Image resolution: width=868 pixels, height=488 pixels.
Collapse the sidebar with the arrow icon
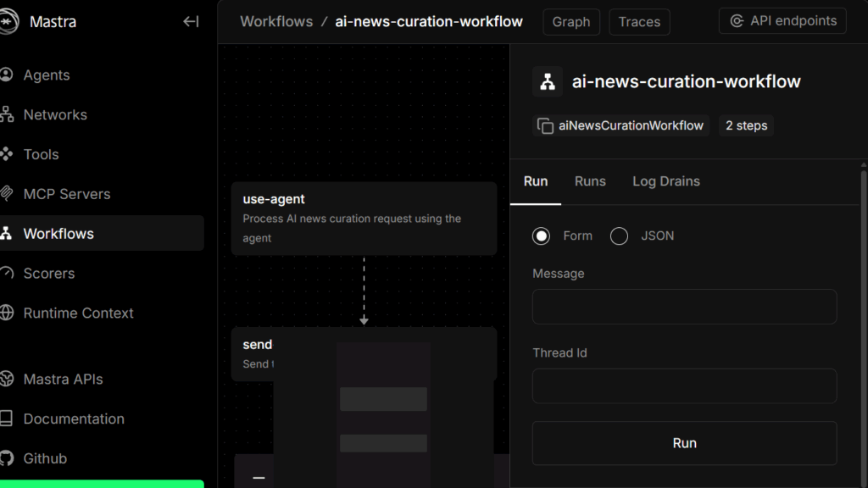(191, 21)
